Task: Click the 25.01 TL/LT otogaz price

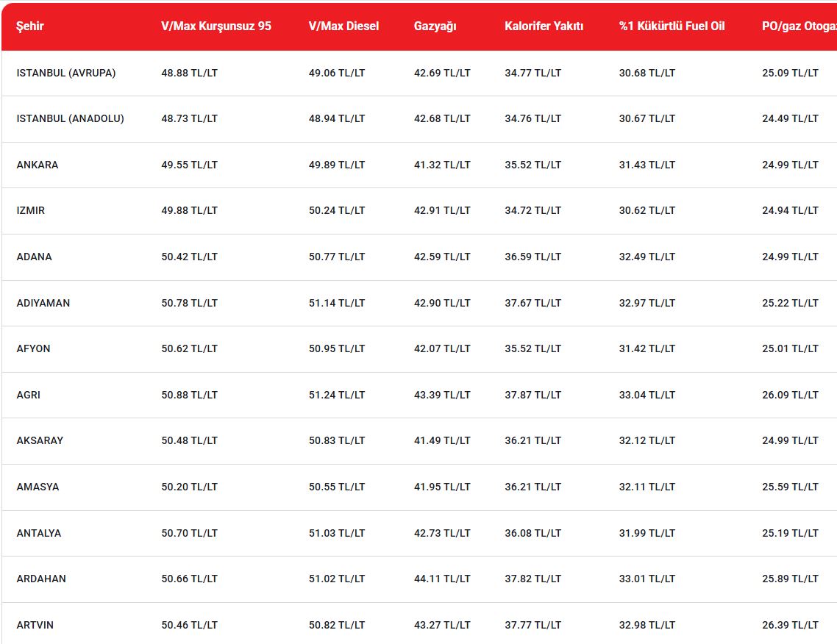Action: [x=790, y=349]
